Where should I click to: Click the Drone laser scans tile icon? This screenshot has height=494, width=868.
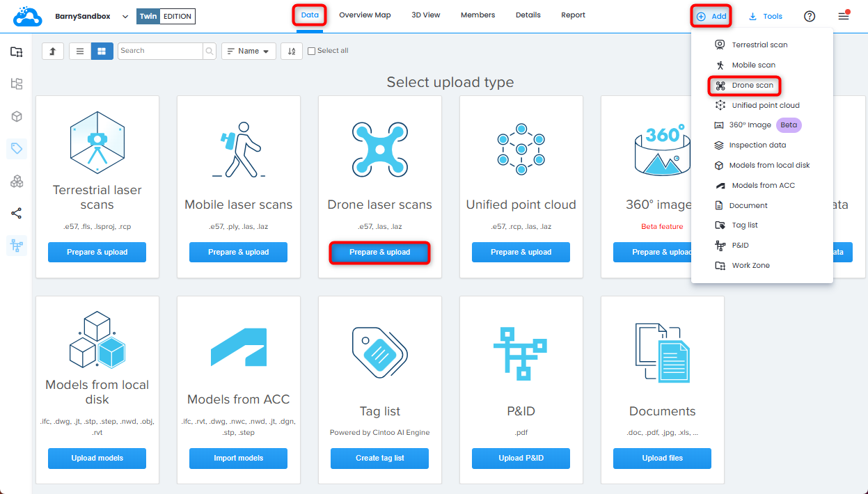coord(380,149)
